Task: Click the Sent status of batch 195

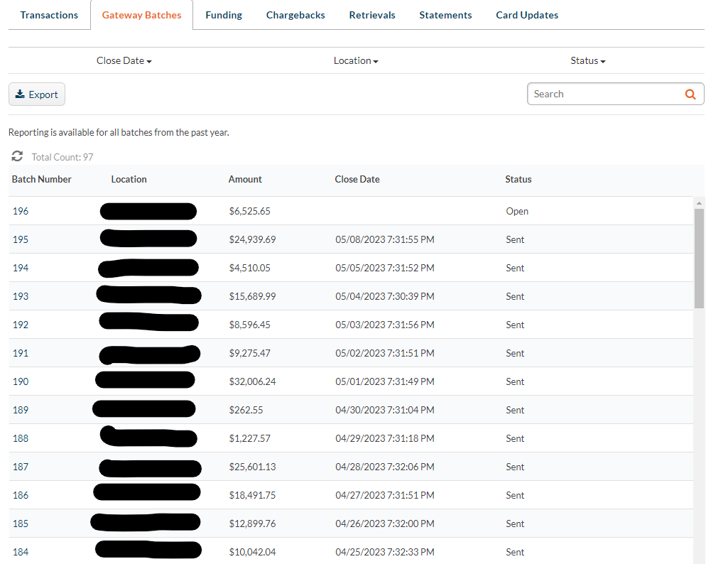Action: point(515,239)
